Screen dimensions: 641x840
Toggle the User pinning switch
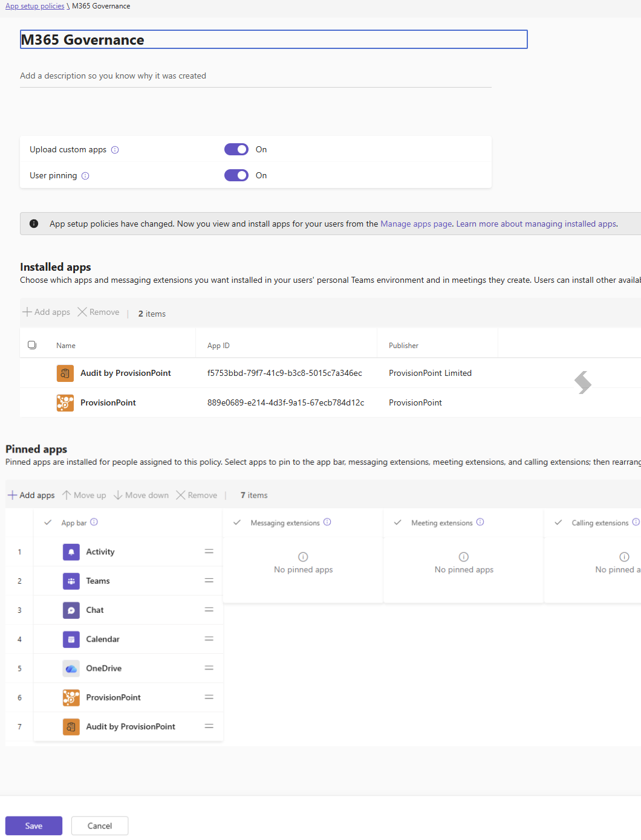tap(236, 175)
